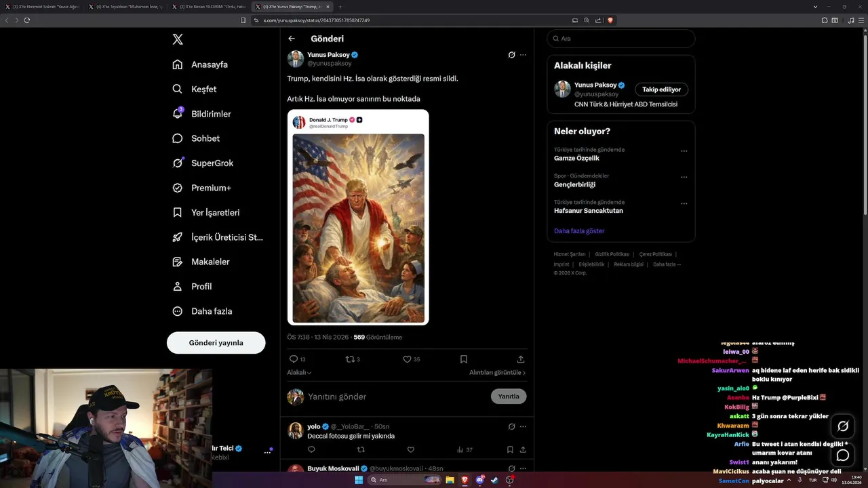The height and width of the screenshot is (488, 868).
Task: Go to Profil page
Action: point(192,286)
